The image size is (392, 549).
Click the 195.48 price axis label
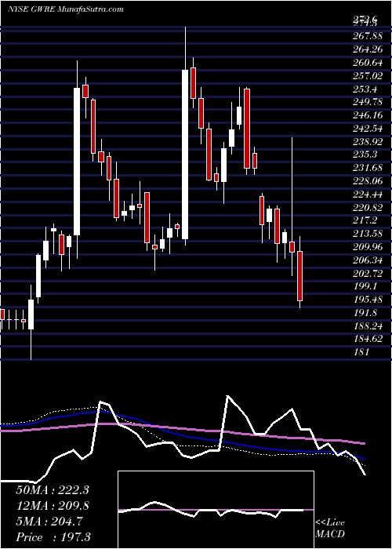coord(369,300)
